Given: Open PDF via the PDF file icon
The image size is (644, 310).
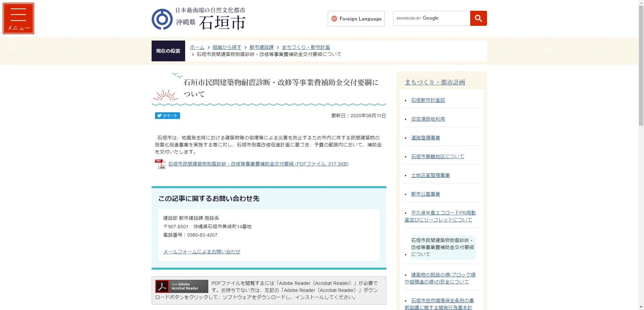Looking at the screenshot, I should pos(161,164).
